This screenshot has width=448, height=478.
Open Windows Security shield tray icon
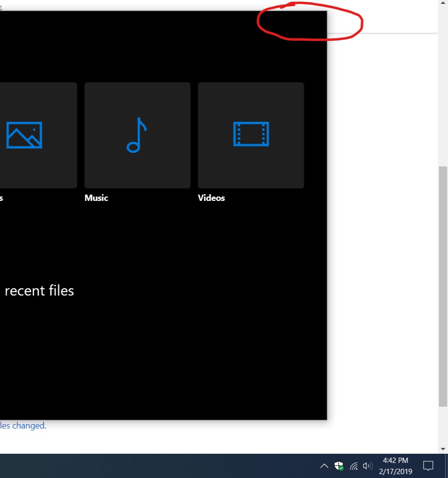339,466
